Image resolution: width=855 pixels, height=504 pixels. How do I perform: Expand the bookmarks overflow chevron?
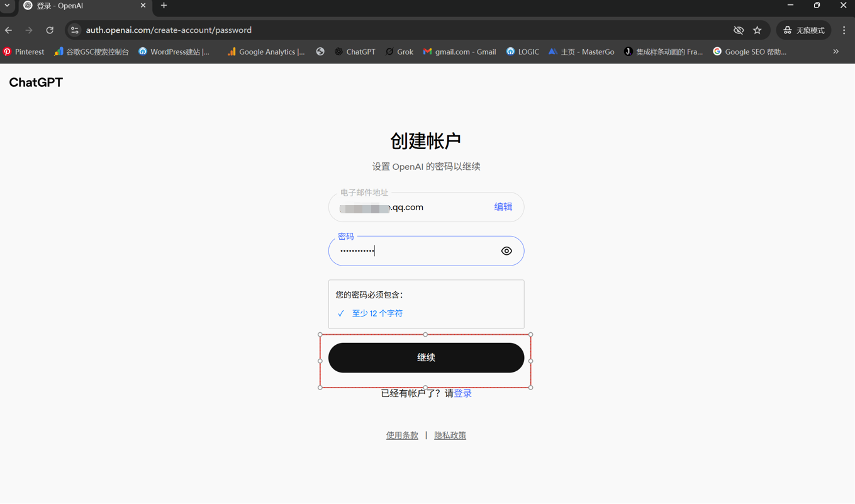pos(836,52)
